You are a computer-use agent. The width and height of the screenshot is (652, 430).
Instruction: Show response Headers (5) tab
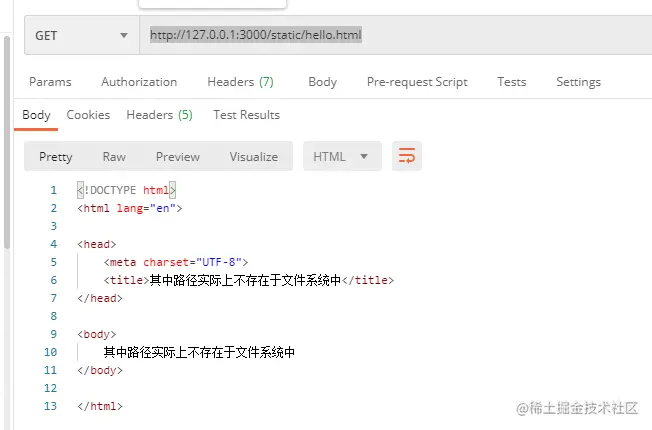click(x=159, y=115)
